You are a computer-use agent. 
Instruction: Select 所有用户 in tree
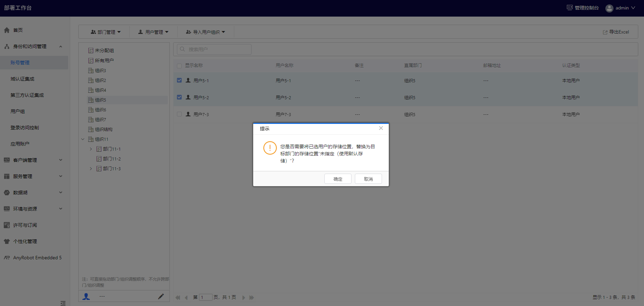[x=104, y=61]
